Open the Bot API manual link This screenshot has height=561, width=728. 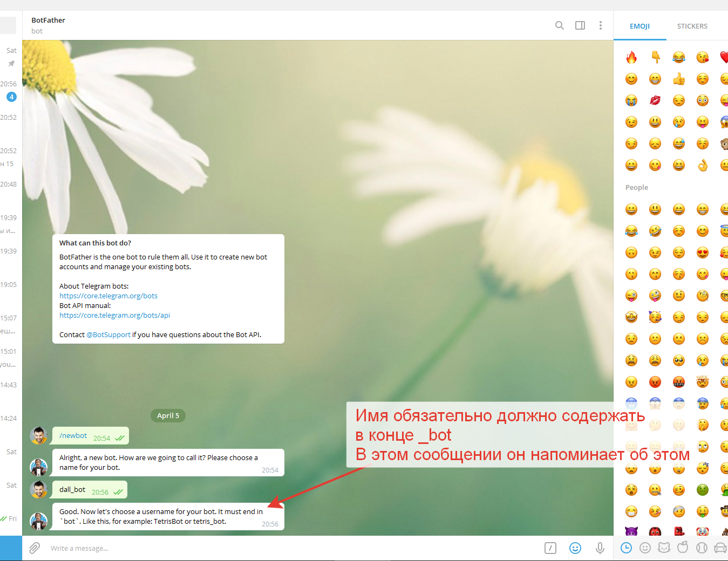point(114,316)
